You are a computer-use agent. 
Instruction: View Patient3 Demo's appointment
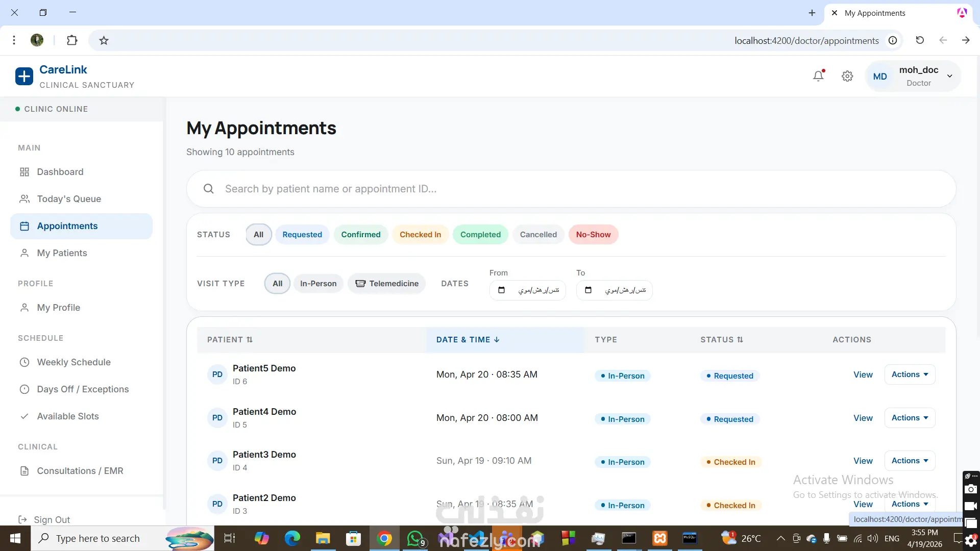point(863,461)
